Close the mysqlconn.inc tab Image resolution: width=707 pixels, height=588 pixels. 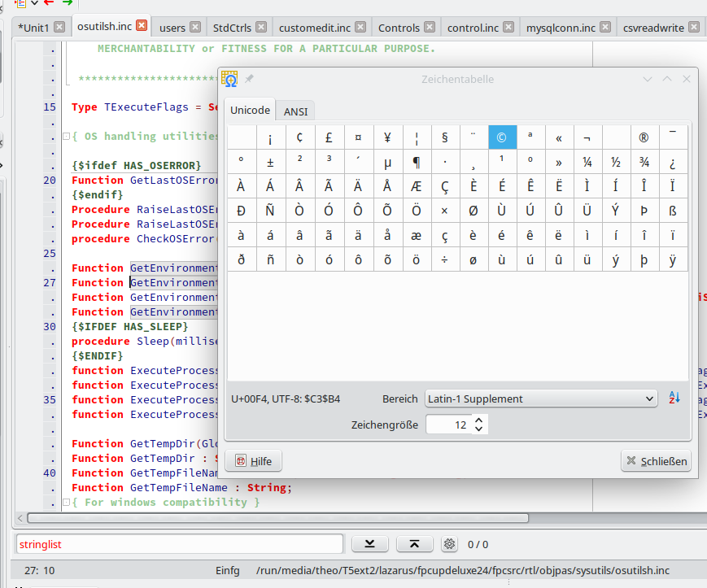point(605,27)
